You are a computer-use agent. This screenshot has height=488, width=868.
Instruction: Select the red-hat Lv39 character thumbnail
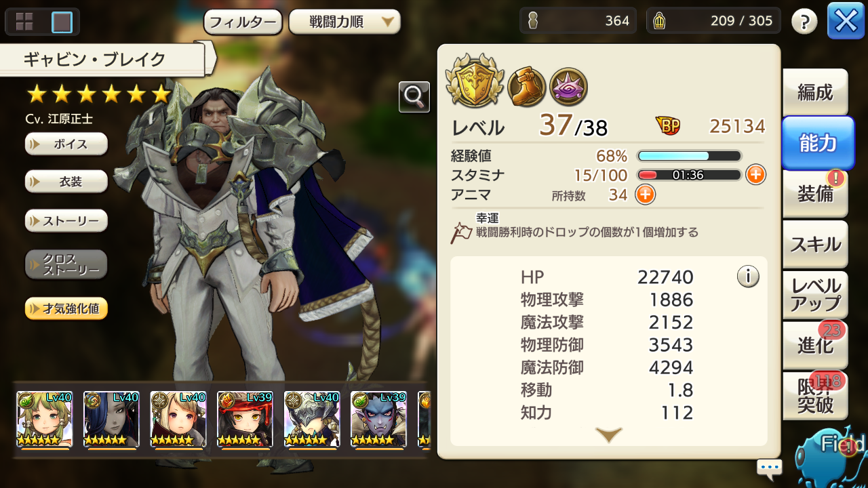tap(245, 420)
